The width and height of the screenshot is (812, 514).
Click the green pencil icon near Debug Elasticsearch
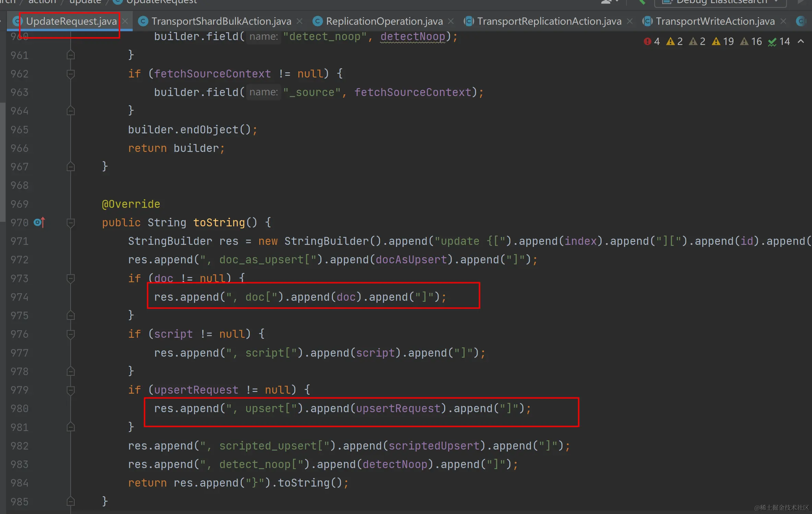pyautogui.click(x=642, y=3)
